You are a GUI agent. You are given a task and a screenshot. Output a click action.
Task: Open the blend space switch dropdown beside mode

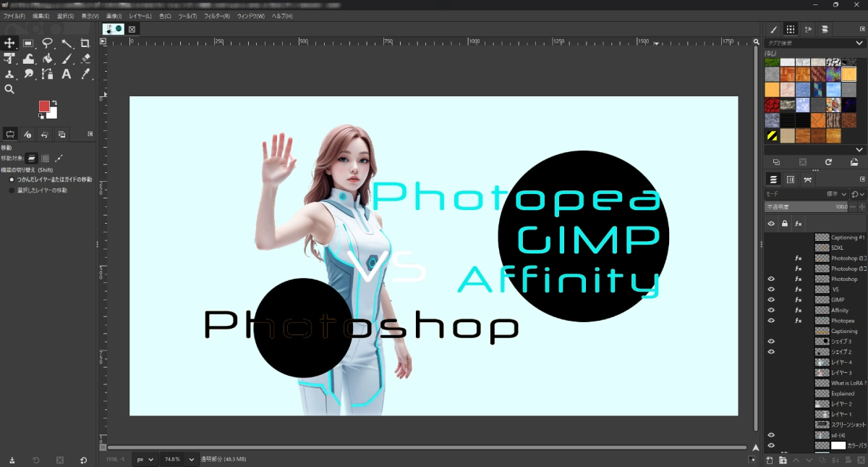pyautogui.click(x=858, y=194)
